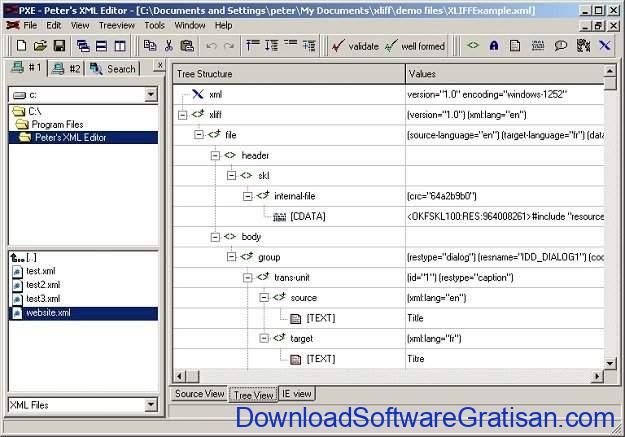The width and height of the screenshot is (625, 437).
Task: Collapse the target node
Action: [x=264, y=338]
